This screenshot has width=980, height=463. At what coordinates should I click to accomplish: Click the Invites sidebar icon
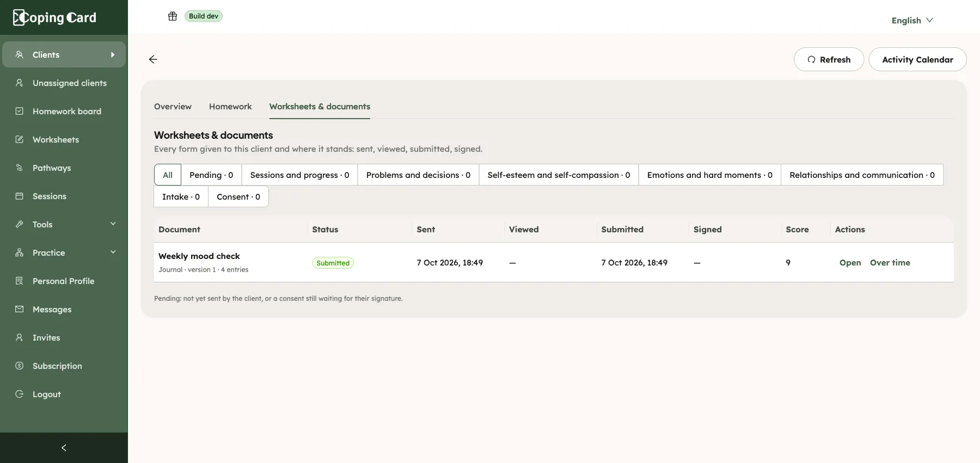(x=20, y=337)
